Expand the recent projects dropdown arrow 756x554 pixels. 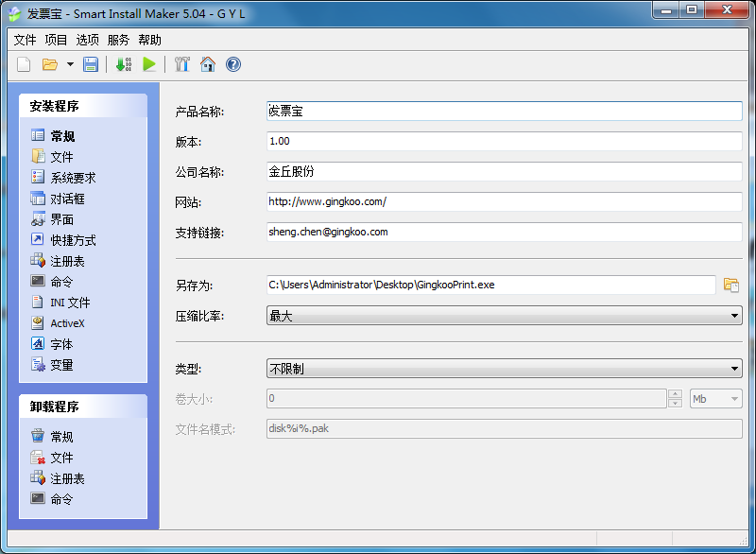pyautogui.click(x=70, y=64)
